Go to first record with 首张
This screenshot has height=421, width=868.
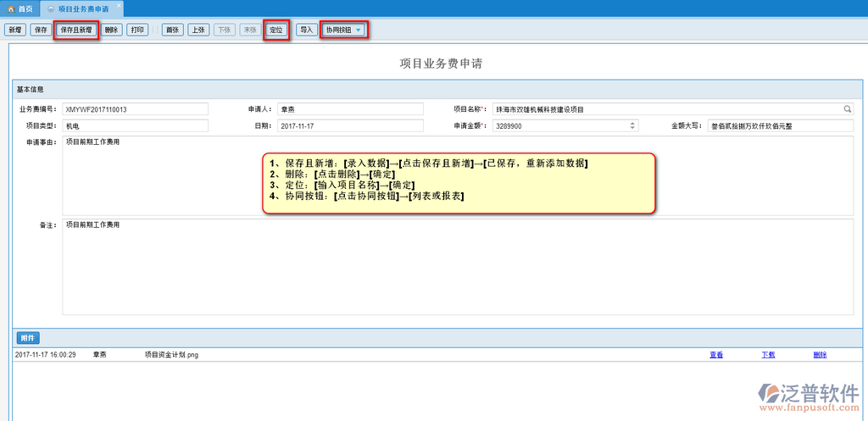[x=172, y=30]
